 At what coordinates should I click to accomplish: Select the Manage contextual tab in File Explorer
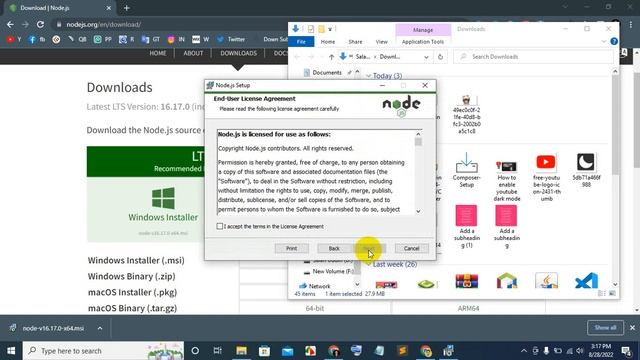pyautogui.click(x=423, y=30)
